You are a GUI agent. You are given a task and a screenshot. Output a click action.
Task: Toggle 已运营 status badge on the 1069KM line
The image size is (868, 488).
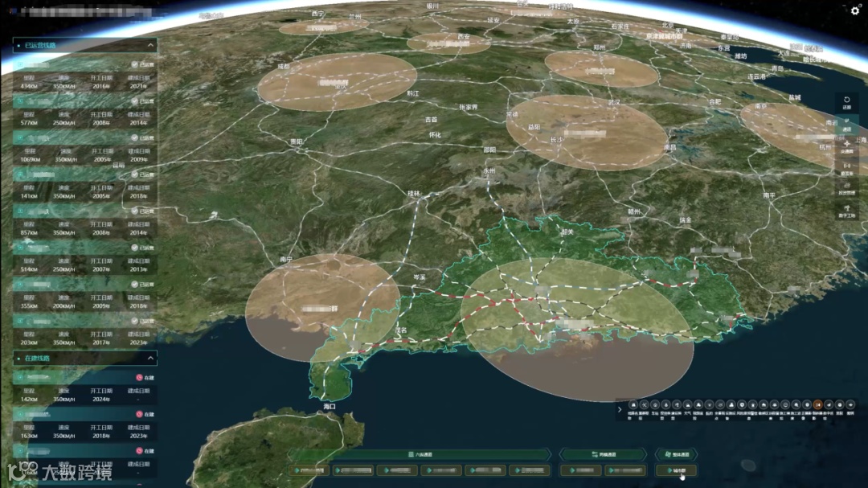click(143, 137)
